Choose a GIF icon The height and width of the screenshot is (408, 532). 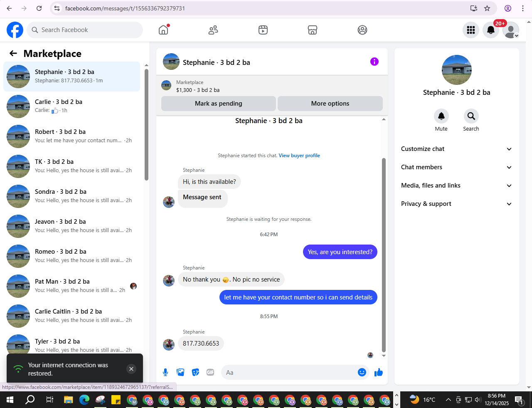click(210, 372)
